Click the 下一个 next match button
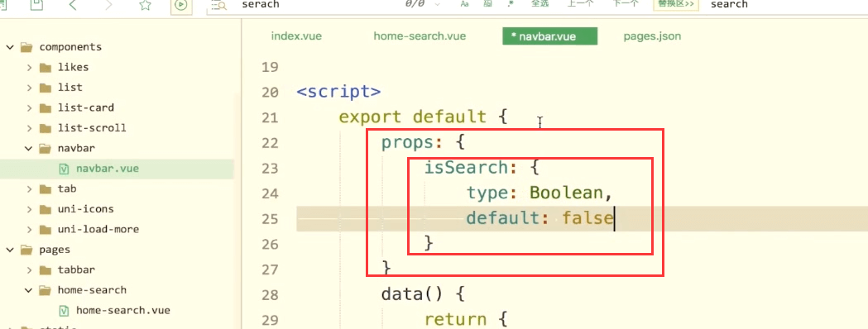The image size is (868, 329). click(x=626, y=4)
